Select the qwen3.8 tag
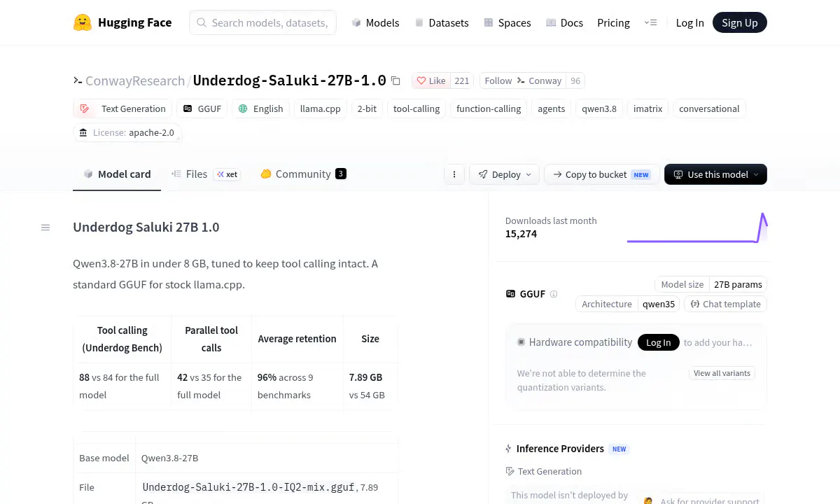This screenshot has height=504, width=840. [x=599, y=108]
